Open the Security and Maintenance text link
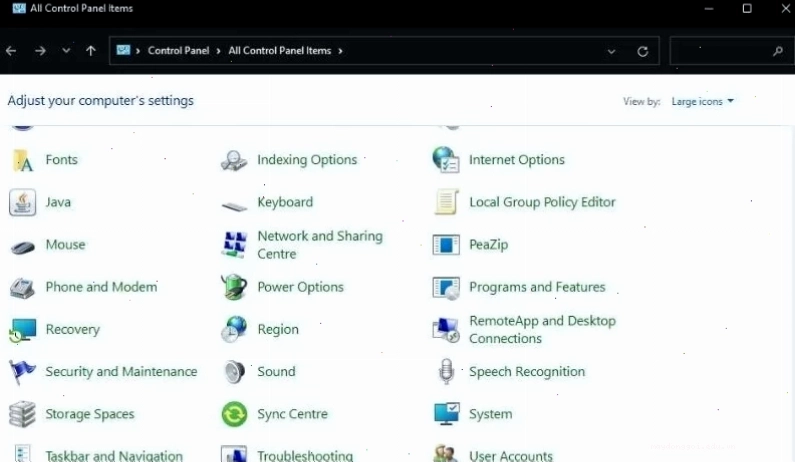 tap(121, 372)
